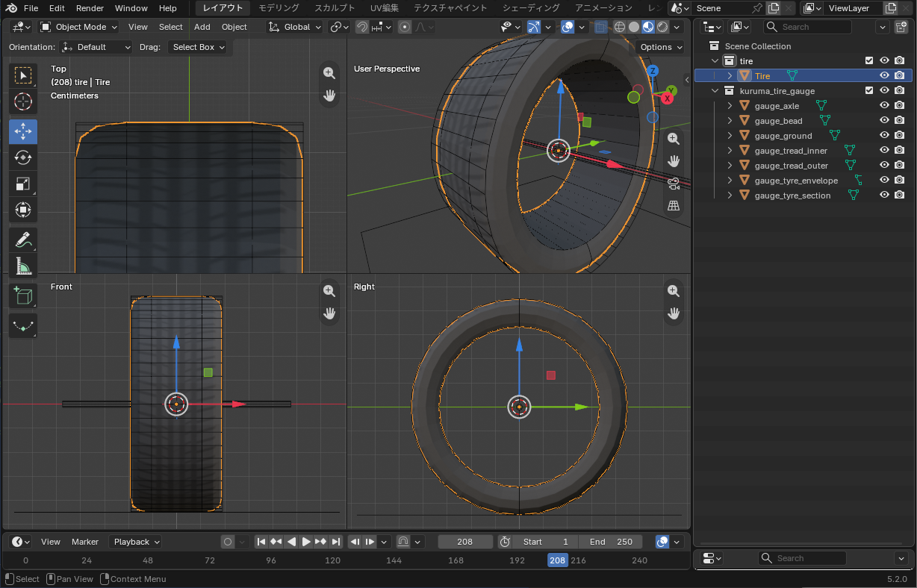The width and height of the screenshot is (917, 588).
Task: Open the Render menu
Action: pyautogui.click(x=90, y=8)
